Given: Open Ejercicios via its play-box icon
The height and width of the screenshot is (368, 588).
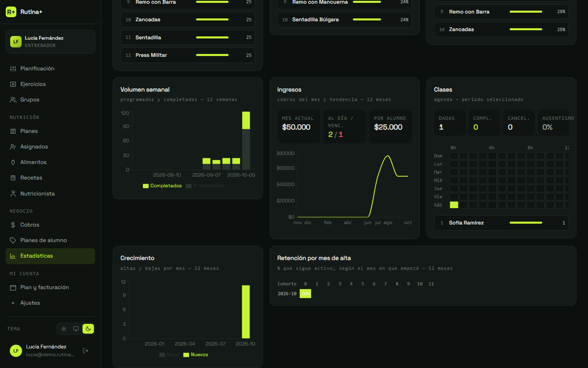Looking at the screenshot, I should (x=13, y=84).
